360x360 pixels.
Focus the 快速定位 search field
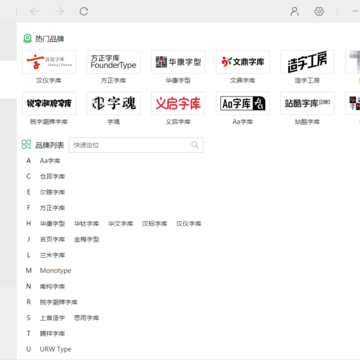(136, 145)
